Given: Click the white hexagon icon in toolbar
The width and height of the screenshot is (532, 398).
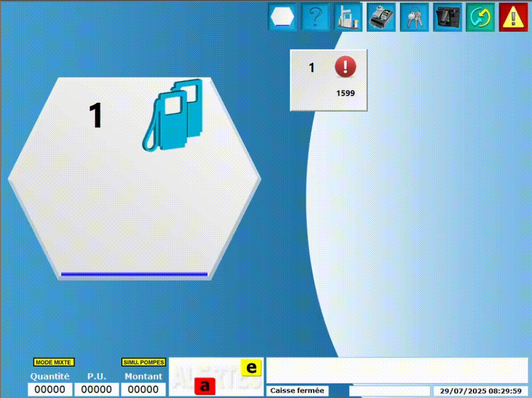Looking at the screenshot, I should pos(282,17).
